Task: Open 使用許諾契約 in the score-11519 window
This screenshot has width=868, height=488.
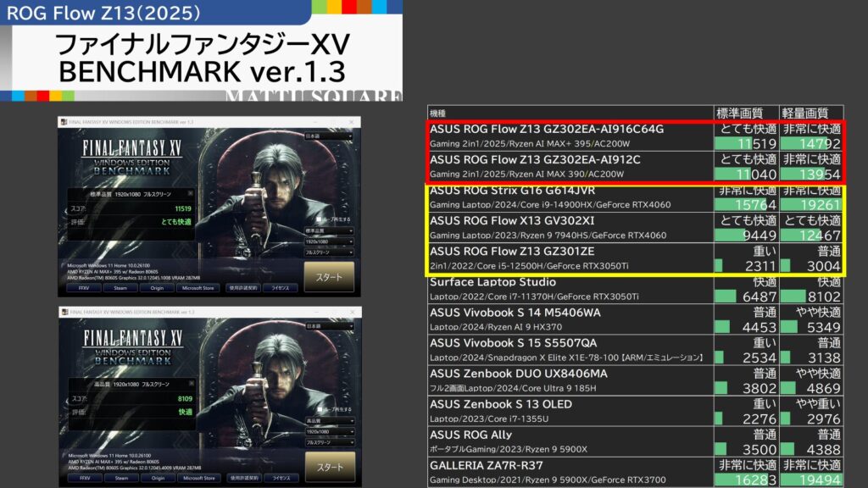Action: tap(243, 288)
